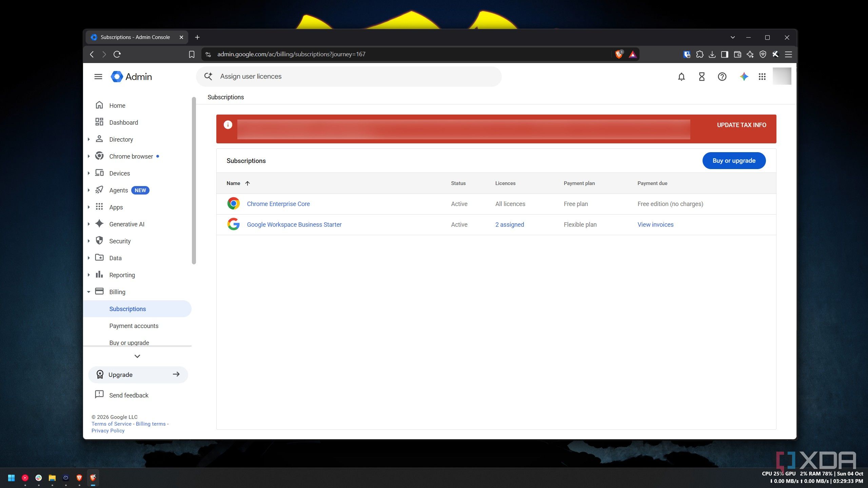Click the Upgrade button in the sidebar
This screenshot has width=868, height=488.
click(x=138, y=374)
